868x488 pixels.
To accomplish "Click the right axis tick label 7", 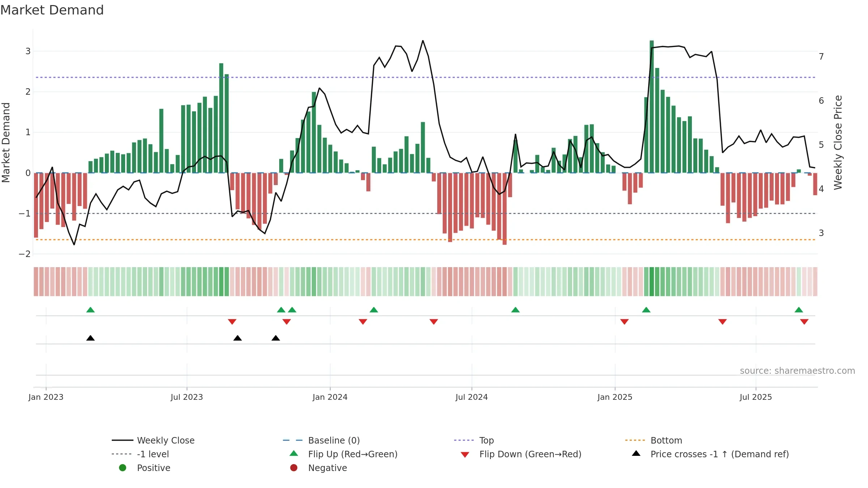I will 821,57.
